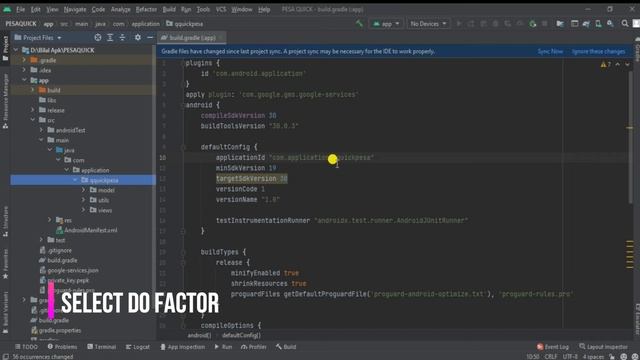Open the Resource Manager side tab
This screenshot has width=640, height=360.
5,102
